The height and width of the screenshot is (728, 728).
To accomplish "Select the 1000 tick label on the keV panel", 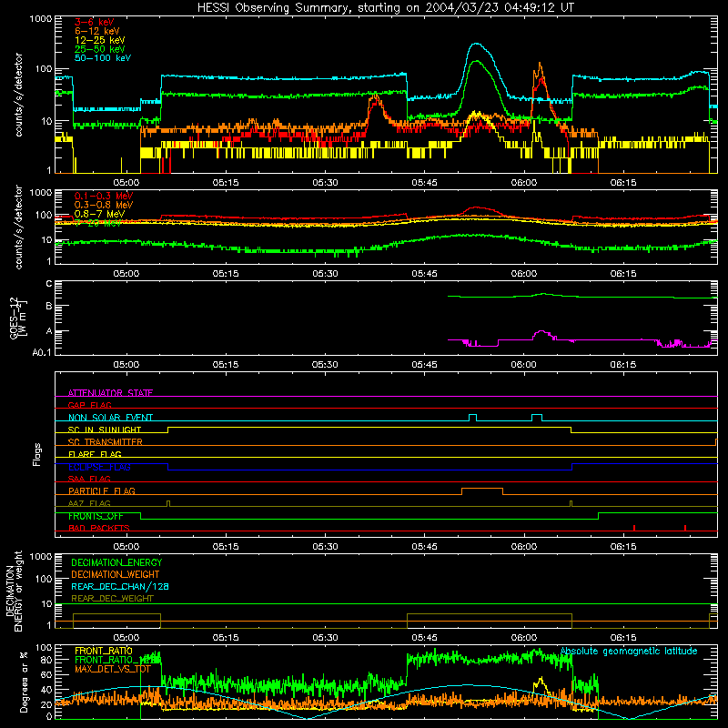I will (41, 19).
